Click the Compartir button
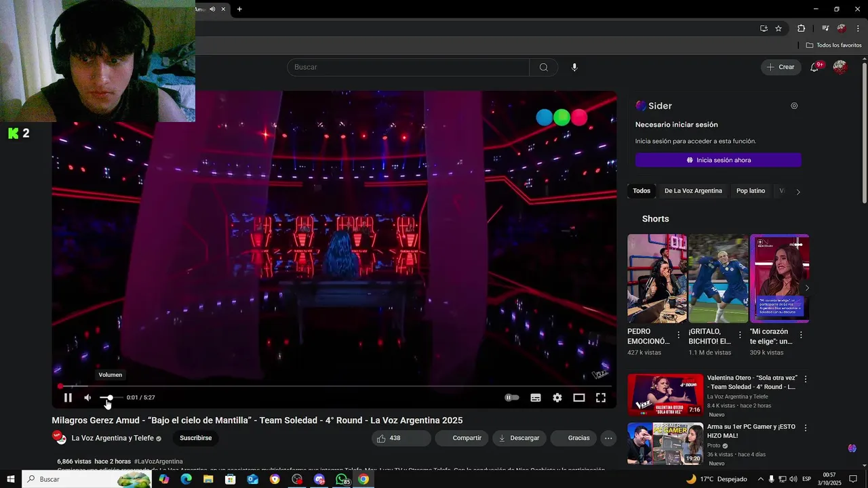Viewport: 868px width, 488px height. [462, 438]
